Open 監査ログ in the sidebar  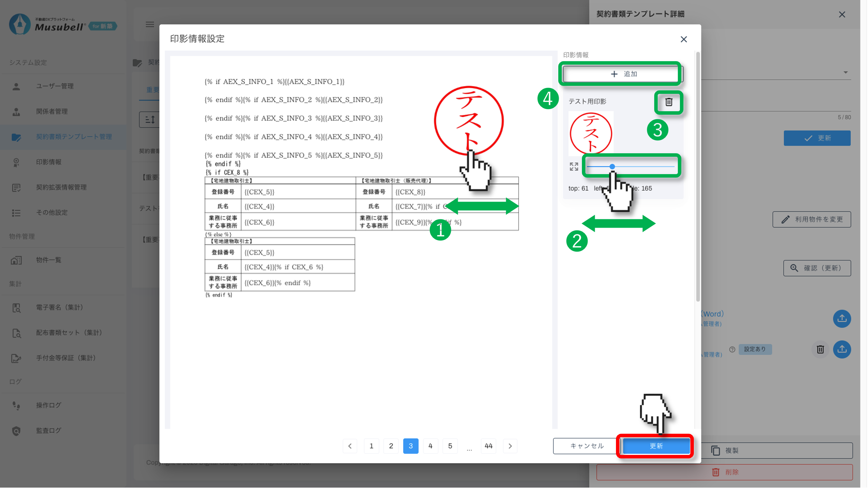(x=49, y=431)
